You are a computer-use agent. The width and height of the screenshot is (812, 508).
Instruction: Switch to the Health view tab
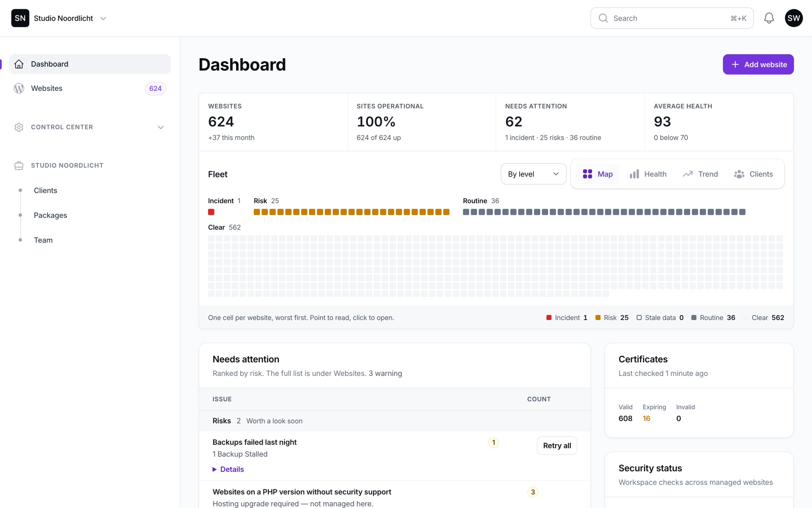[648, 174]
